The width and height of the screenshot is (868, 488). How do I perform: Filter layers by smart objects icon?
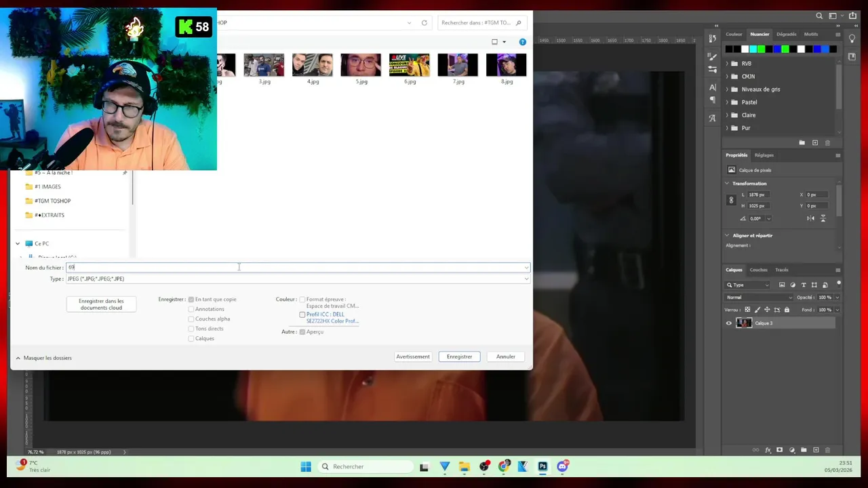[x=825, y=285]
